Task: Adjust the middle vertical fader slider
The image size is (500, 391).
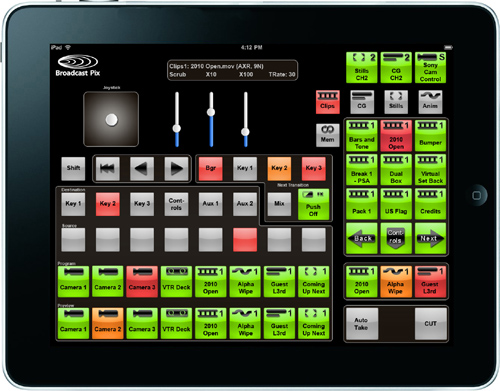Action: coord(211,112)
